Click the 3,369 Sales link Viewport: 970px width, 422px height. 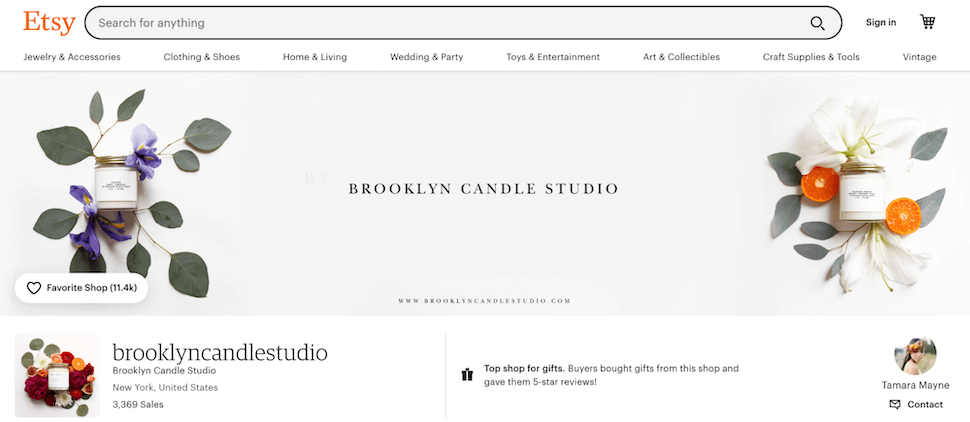(x=138, y=404)
